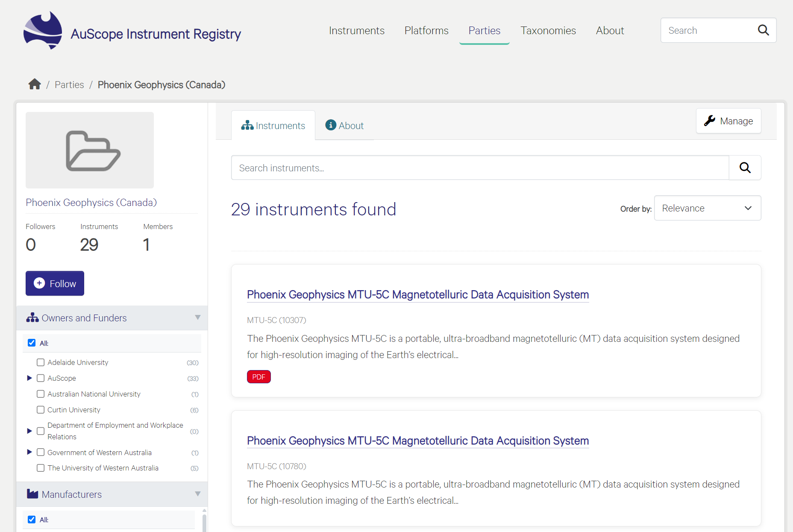Check the Government of Western Australia checkbox

41,452
